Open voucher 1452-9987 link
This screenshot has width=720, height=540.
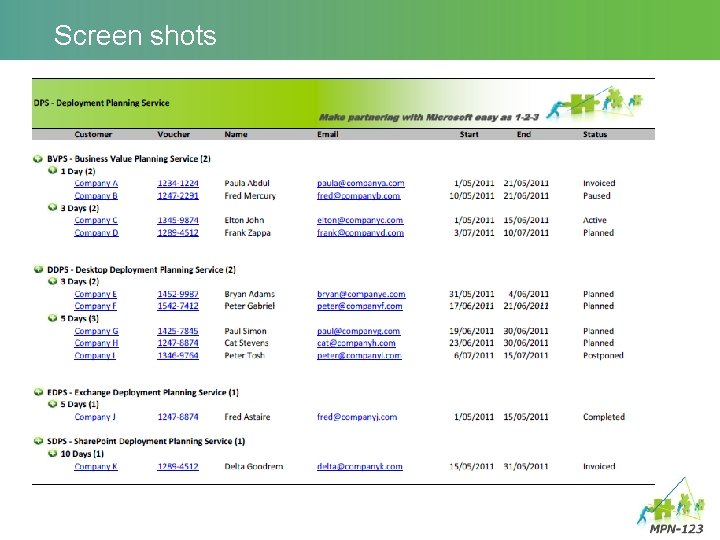point(178,294)
